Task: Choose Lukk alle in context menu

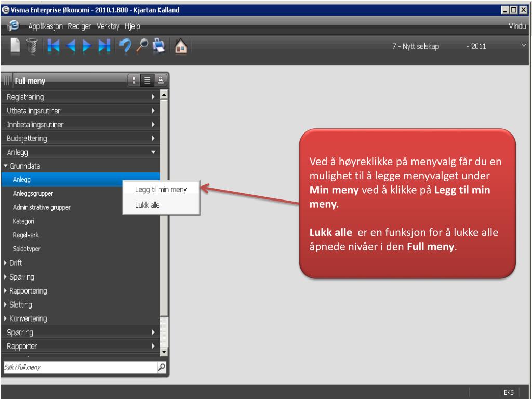Action: coord(161,205)
